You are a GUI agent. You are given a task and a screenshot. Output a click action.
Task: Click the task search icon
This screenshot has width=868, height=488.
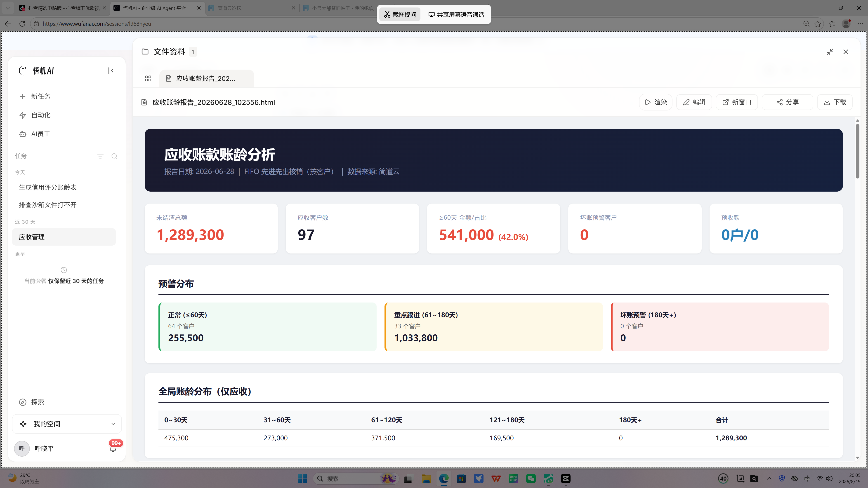tap(115, 156)
